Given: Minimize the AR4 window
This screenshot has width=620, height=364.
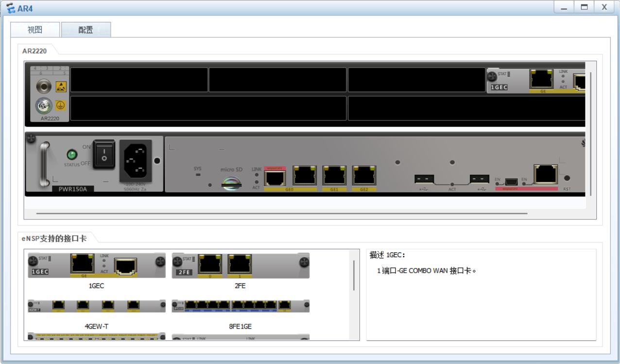Looking at the screenshot, I should [564, 7].
